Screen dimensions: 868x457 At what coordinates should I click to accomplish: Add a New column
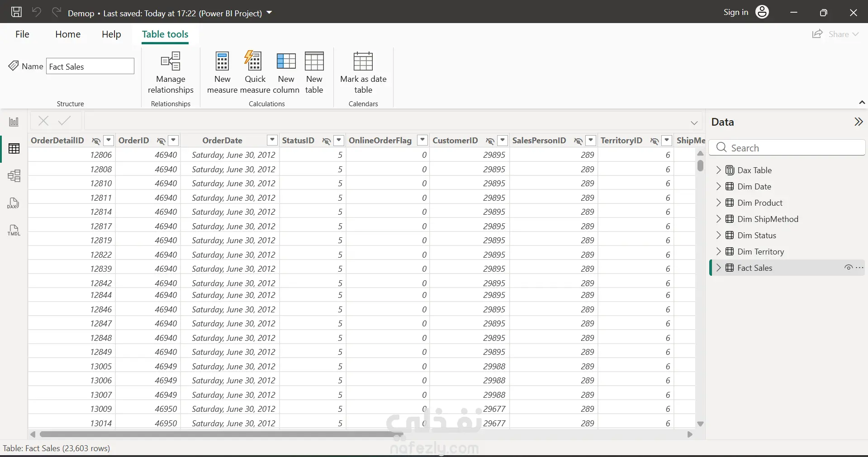tap(286, 73)
